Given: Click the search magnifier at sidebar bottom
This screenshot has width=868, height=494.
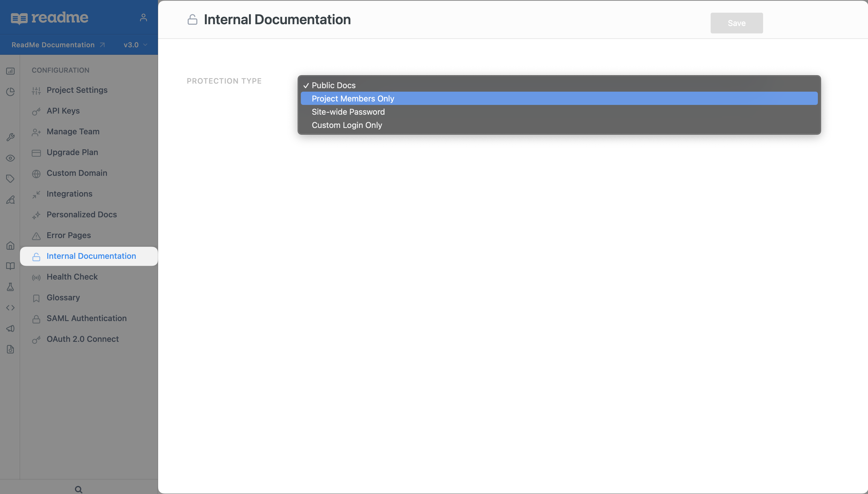Looking at the screenshot, I should tap(78, 489).
